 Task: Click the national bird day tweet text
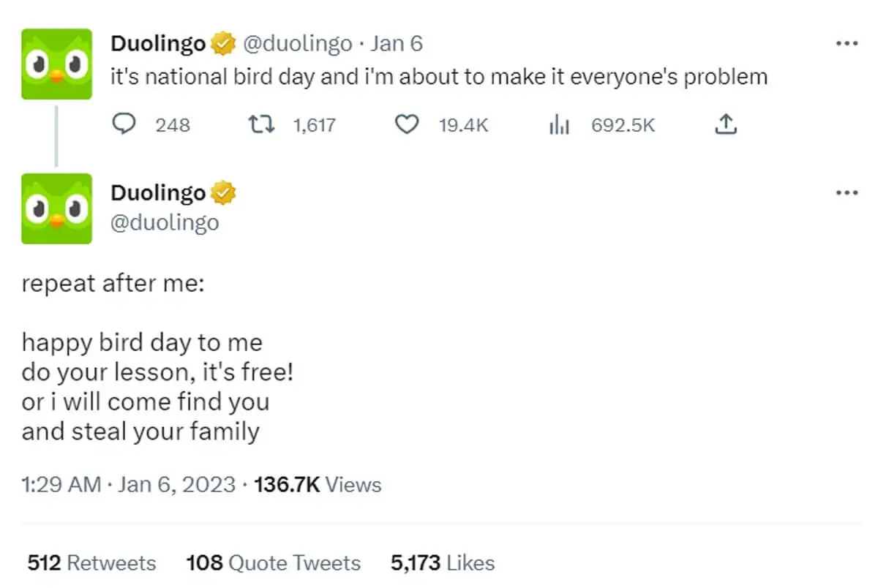pyautogui.click(x=438, y=77)
